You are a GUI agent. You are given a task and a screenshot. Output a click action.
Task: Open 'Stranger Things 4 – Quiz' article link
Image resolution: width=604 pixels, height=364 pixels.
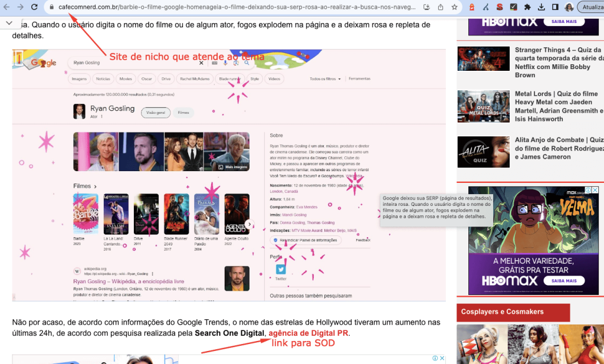pos(559,63)
